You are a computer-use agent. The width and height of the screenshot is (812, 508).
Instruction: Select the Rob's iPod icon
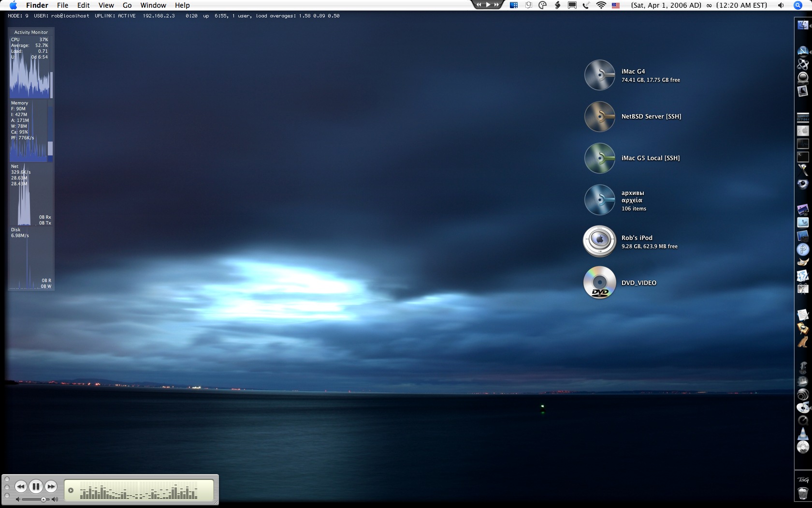click(599, 241)
